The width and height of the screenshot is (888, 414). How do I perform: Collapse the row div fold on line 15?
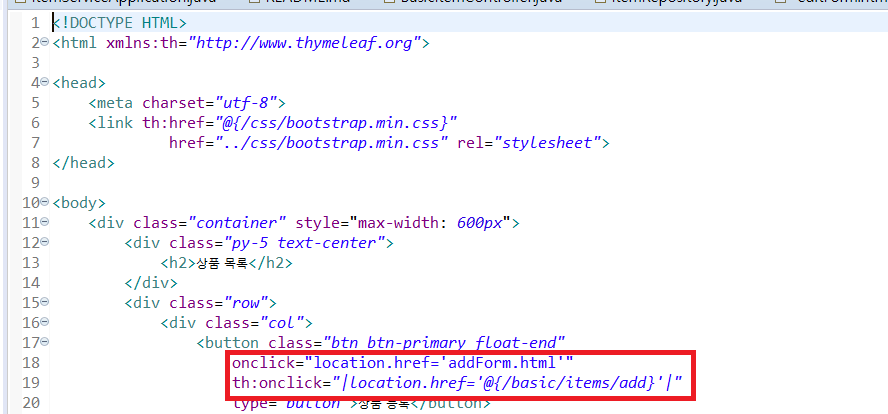click(x=44, y=302)
